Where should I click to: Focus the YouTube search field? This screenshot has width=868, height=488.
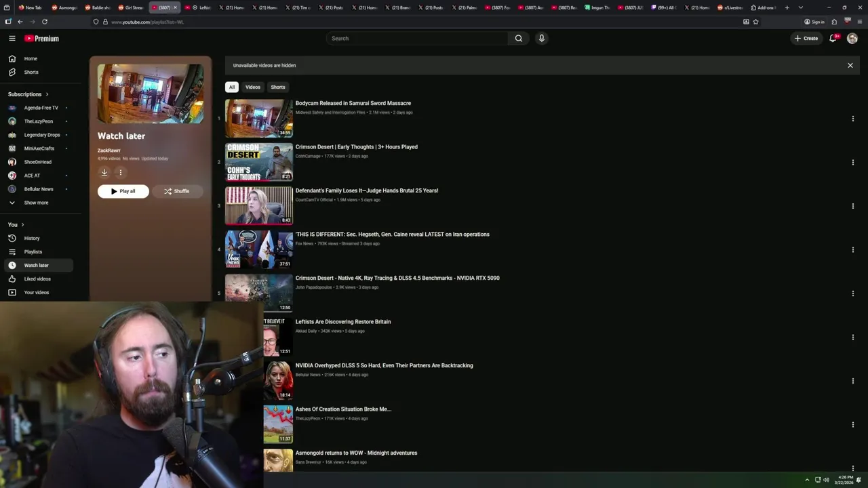click(x=417, y=39)
